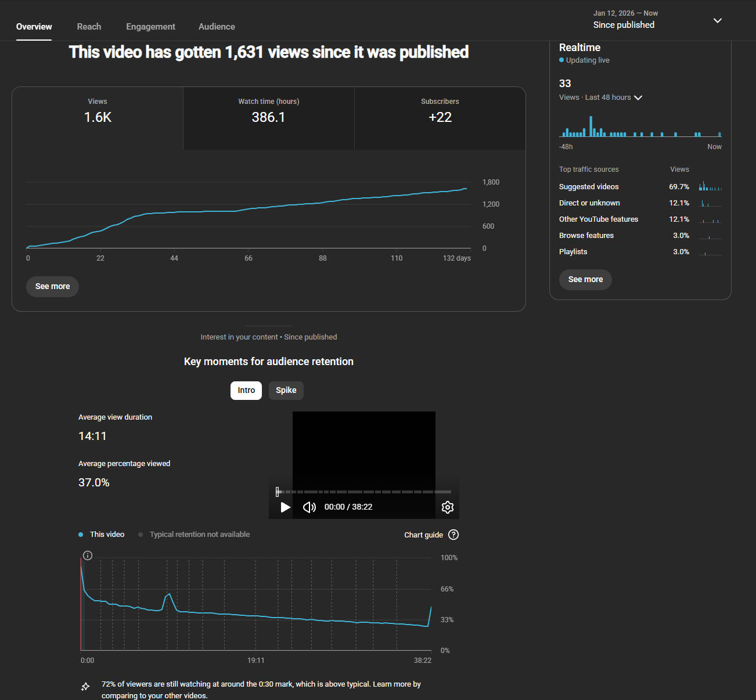Select the Spike key moment chip
The width and height of the screenshot is (756, 700).
286,391
